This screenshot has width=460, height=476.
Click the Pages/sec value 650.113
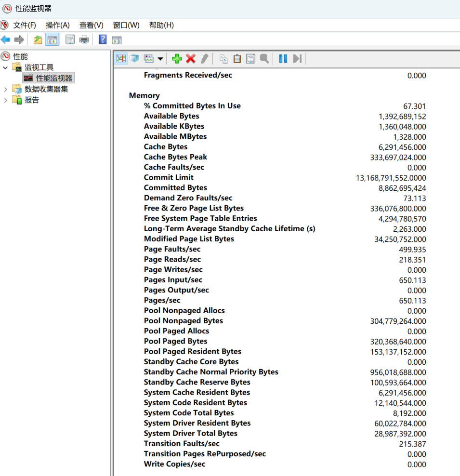pos(412,301)
